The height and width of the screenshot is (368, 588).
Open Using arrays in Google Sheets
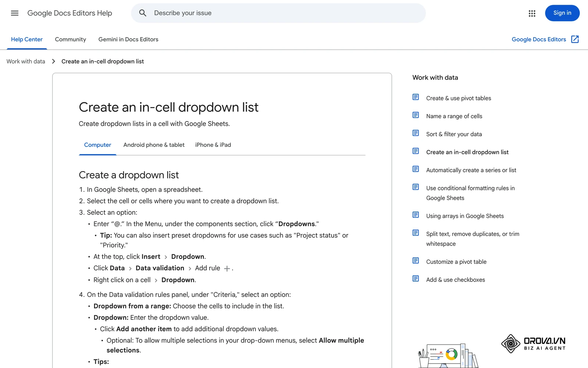tap(465, 216)
